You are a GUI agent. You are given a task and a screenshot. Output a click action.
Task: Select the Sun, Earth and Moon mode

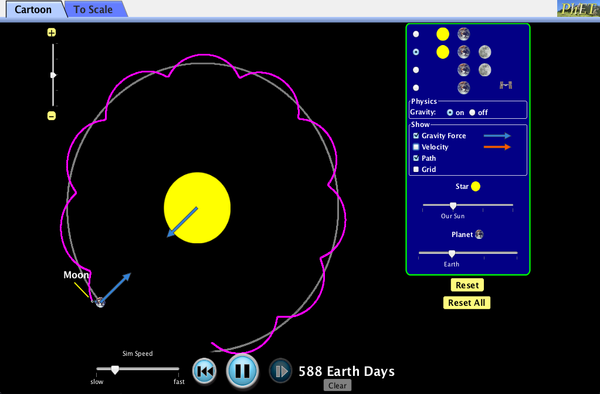click(416, 52)
